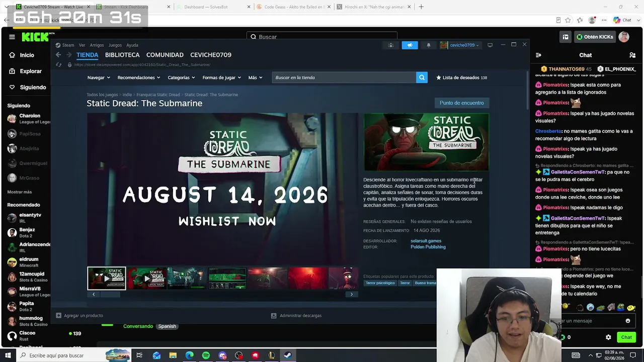Image resolution: width=644 pixels, height=362 pixels.
Task: Open League of Legends taskbar icon
Action: tap(272, 355)
